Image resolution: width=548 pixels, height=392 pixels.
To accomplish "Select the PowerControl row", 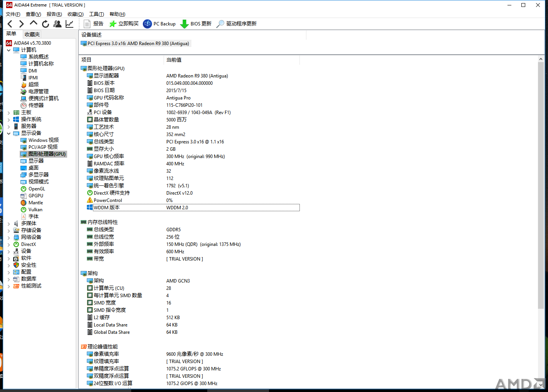I will pos(190,200).
